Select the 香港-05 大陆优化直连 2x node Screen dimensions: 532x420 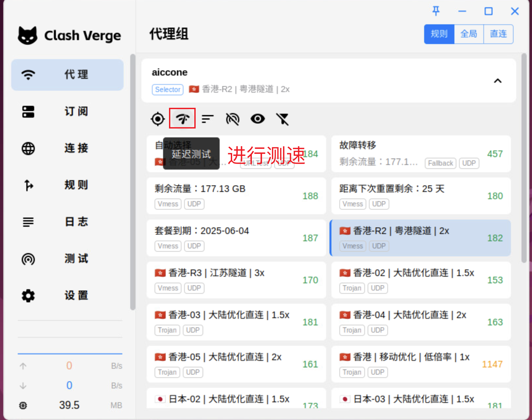tap(236, 364)
